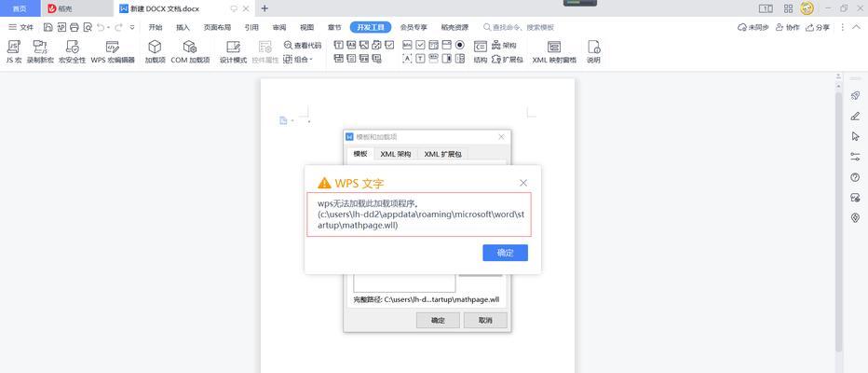Go to the 首页 home tab

(20, 9)
